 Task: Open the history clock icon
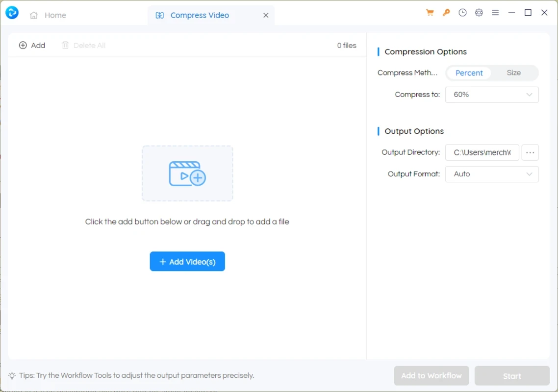point(462,13)
